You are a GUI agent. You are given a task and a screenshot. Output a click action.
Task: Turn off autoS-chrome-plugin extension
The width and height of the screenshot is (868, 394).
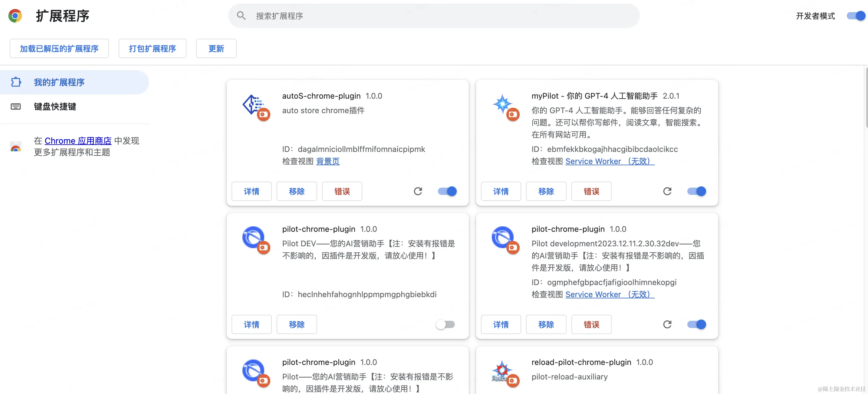[447, 191]
